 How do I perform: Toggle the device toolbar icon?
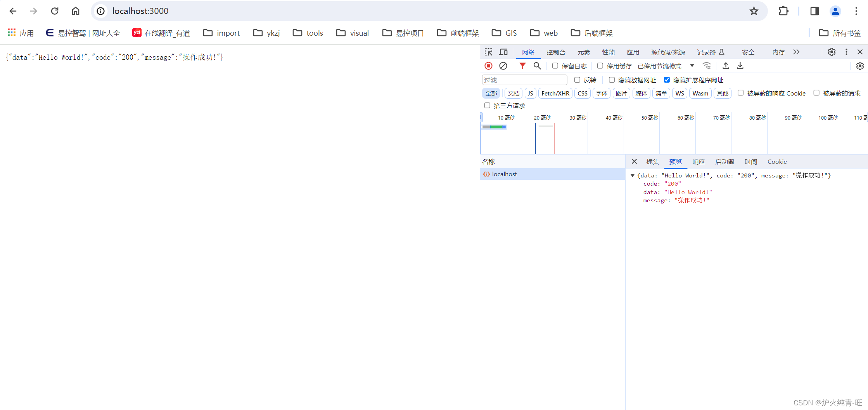coord(503,52)
